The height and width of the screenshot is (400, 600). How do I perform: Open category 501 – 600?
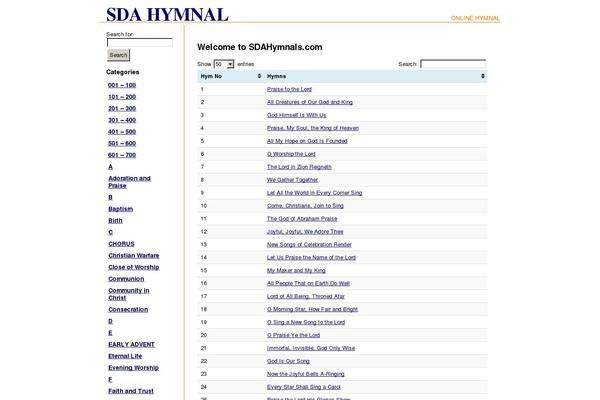(x=122, y=143)
